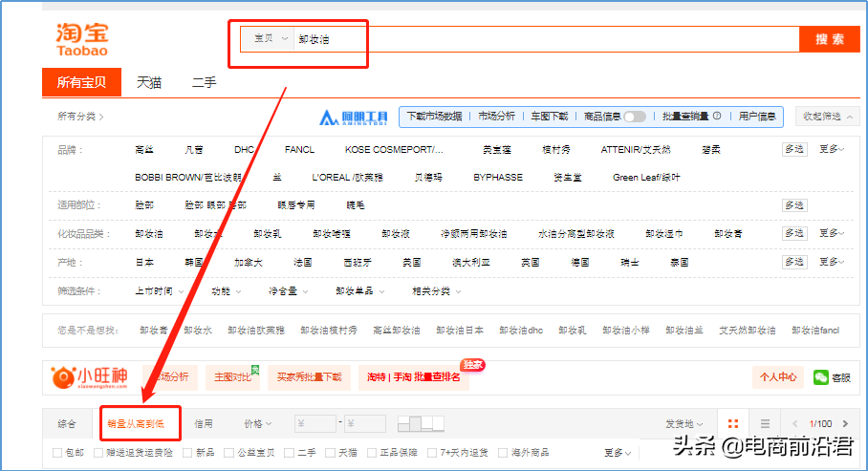Click the Taobao logo
The width and height of the screenshot is (868, 471).
click(81, 39)
